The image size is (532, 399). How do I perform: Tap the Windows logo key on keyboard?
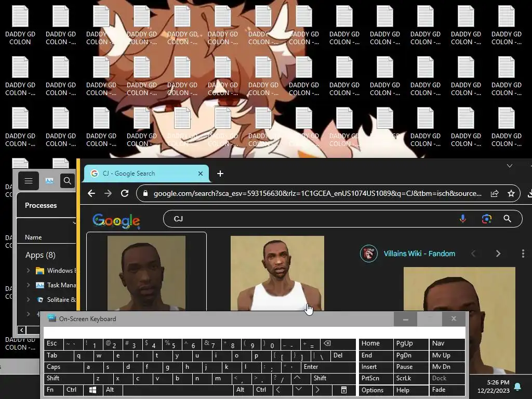(93, 390)
